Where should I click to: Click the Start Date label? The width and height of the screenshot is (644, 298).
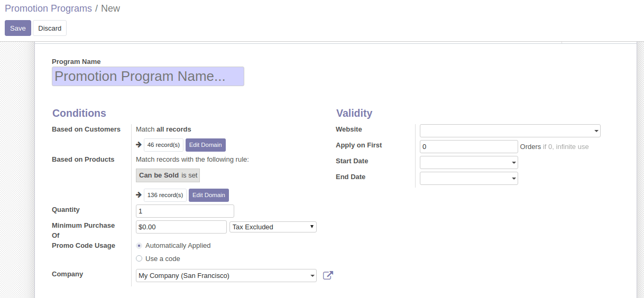point(352,161)
